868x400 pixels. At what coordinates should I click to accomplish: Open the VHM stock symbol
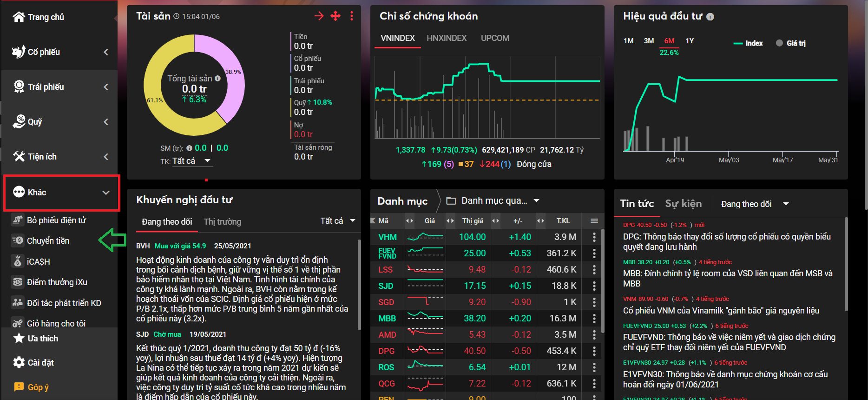tap(388, 237)
